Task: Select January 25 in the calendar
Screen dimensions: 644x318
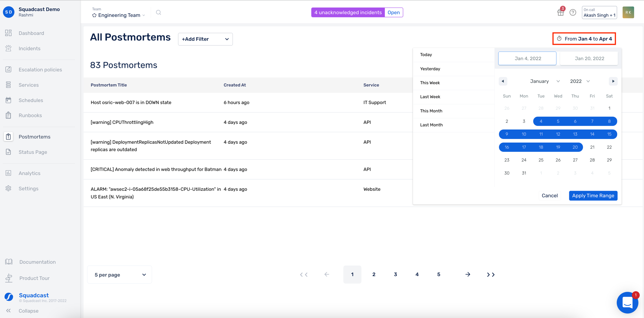Action: (541, 160)
